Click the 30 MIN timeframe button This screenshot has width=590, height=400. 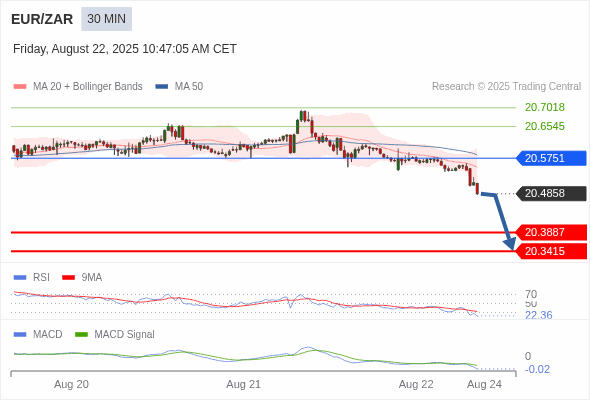(x=106, y=19)
